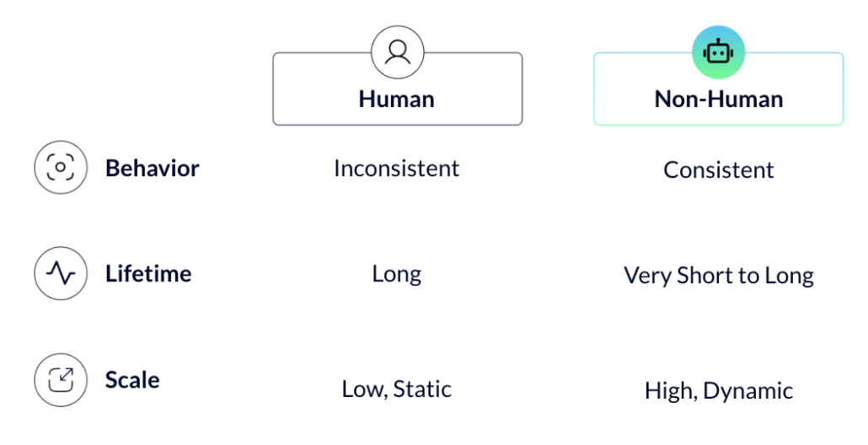This screenshot has width=868, height=445.
Task: Select the High, Dynamic scale value
Action: (719, 391)
